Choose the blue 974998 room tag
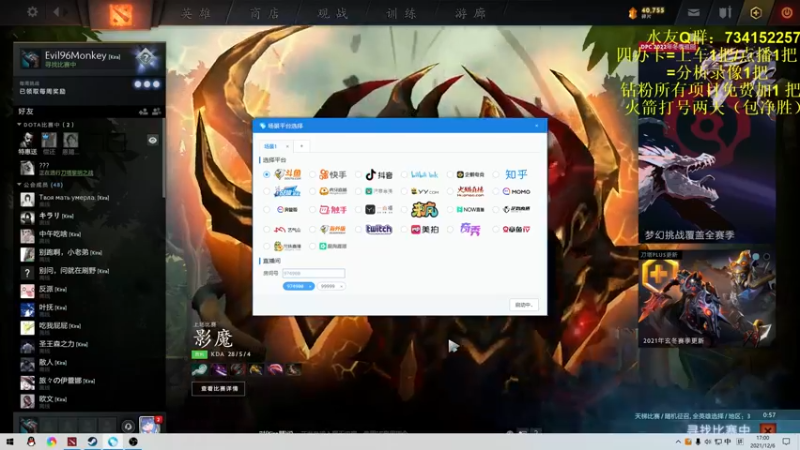 click(298, 286)
